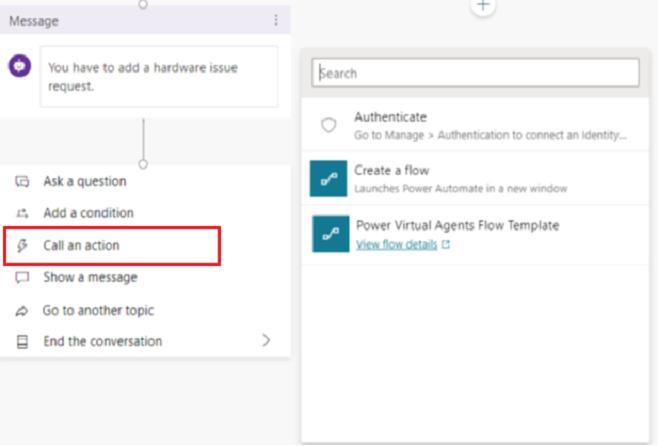Expand the End the conversation submenu chevron

[266, 340]
